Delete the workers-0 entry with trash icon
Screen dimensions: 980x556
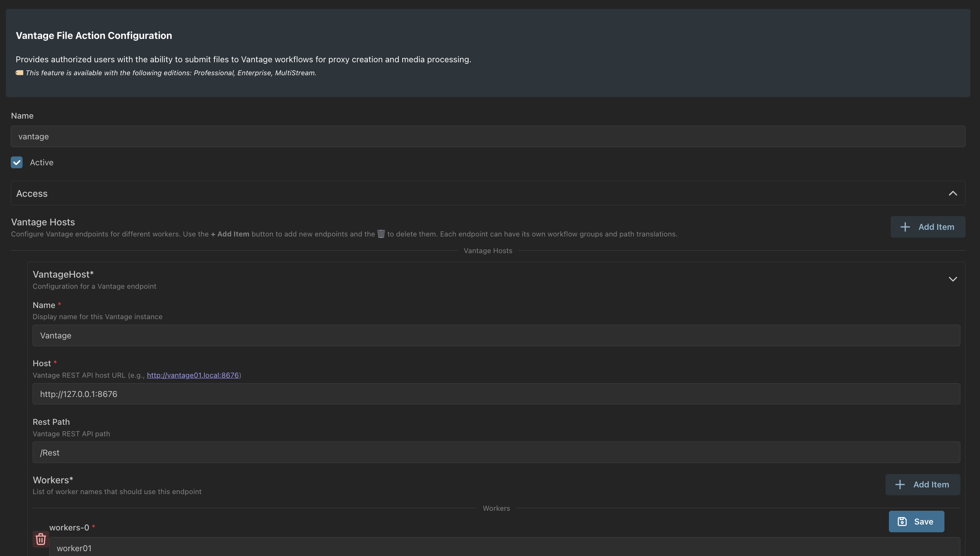41,539
